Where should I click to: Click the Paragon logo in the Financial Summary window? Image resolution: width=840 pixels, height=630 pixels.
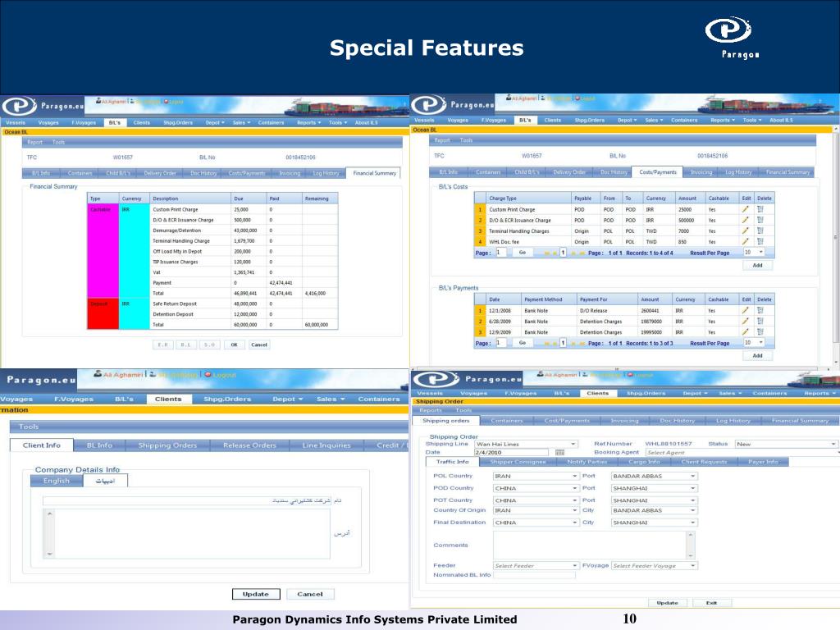19,106
